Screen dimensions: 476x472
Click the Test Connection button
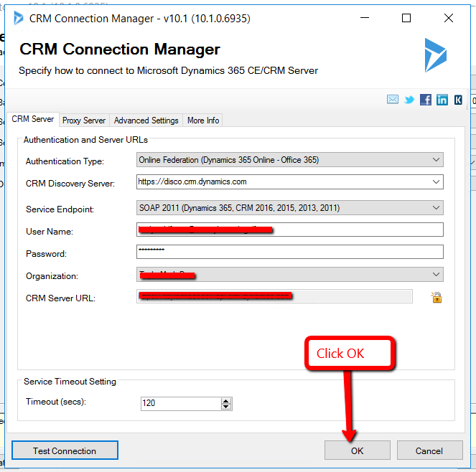[65, 450]
